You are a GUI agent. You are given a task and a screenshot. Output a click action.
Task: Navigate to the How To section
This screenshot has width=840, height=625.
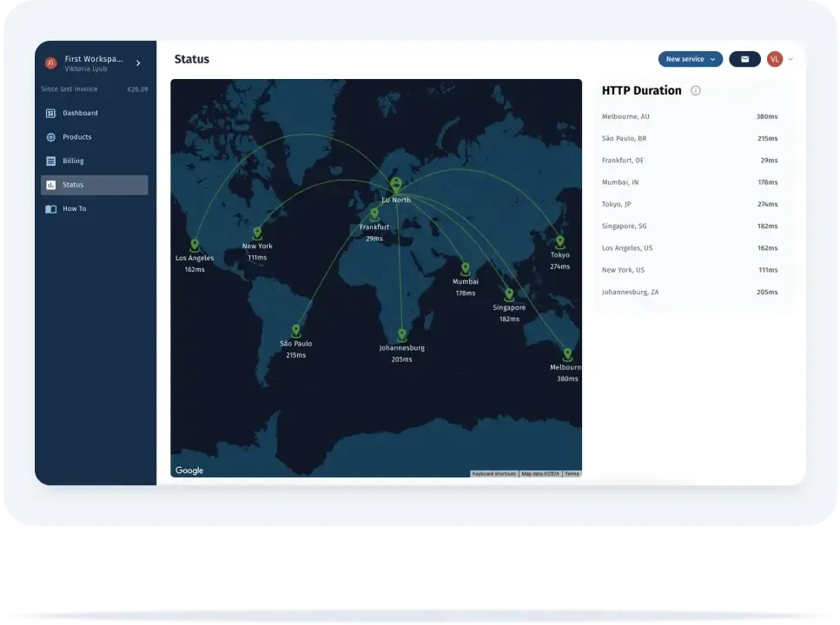tap(74, 208)
